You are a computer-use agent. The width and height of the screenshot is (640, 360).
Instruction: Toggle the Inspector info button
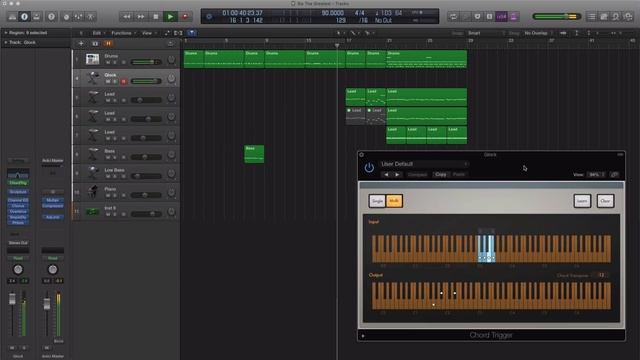click(24, 17)
